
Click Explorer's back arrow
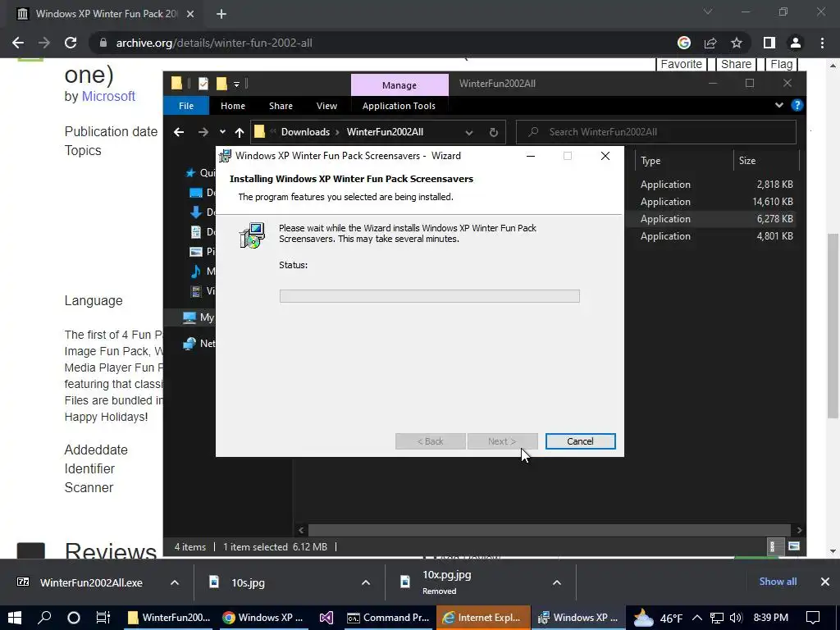pos(179,132)
